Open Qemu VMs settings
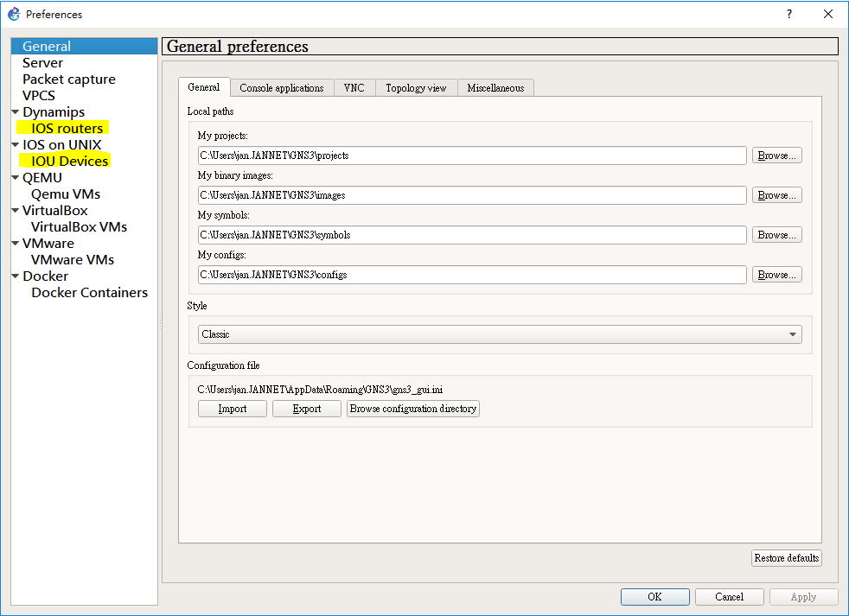This screenshot has width=849, height=616. 66,194
